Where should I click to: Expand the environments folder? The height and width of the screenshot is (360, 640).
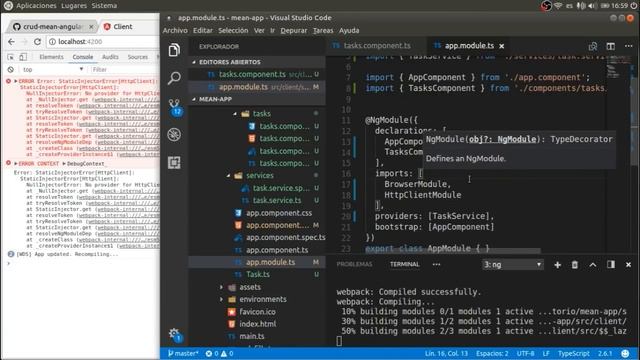[x=222, y=300]
